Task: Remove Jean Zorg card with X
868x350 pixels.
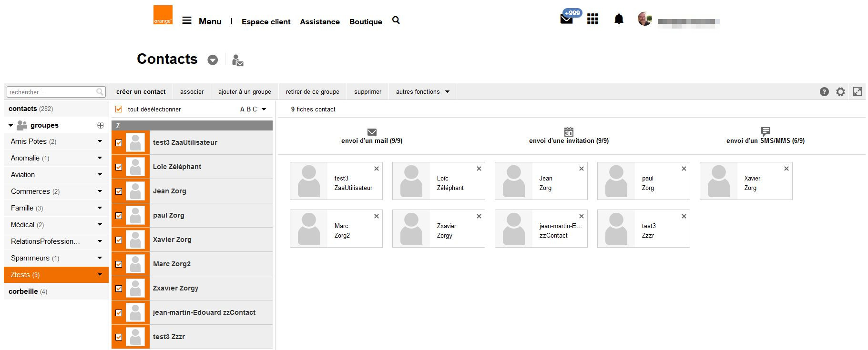Action: [582, 169]
